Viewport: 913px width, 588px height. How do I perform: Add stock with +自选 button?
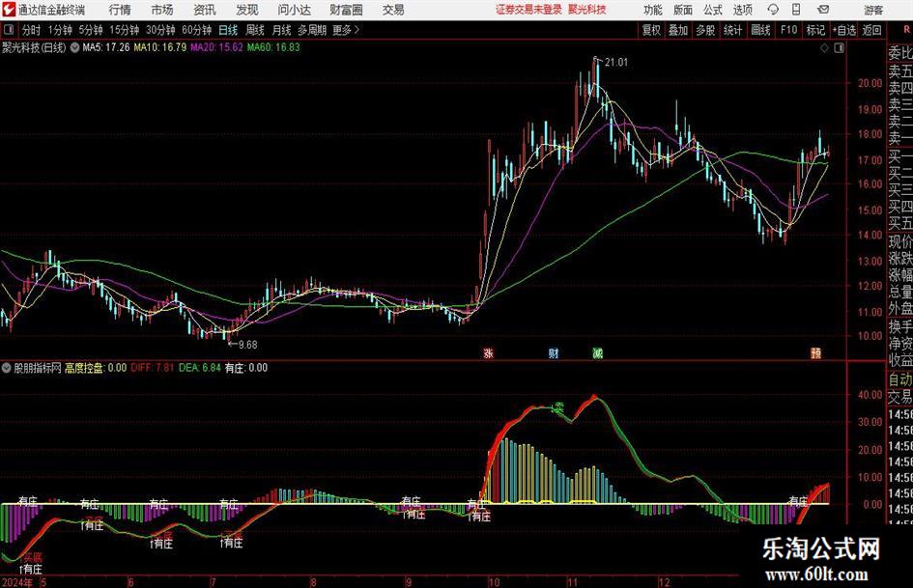tap(843, 30)
